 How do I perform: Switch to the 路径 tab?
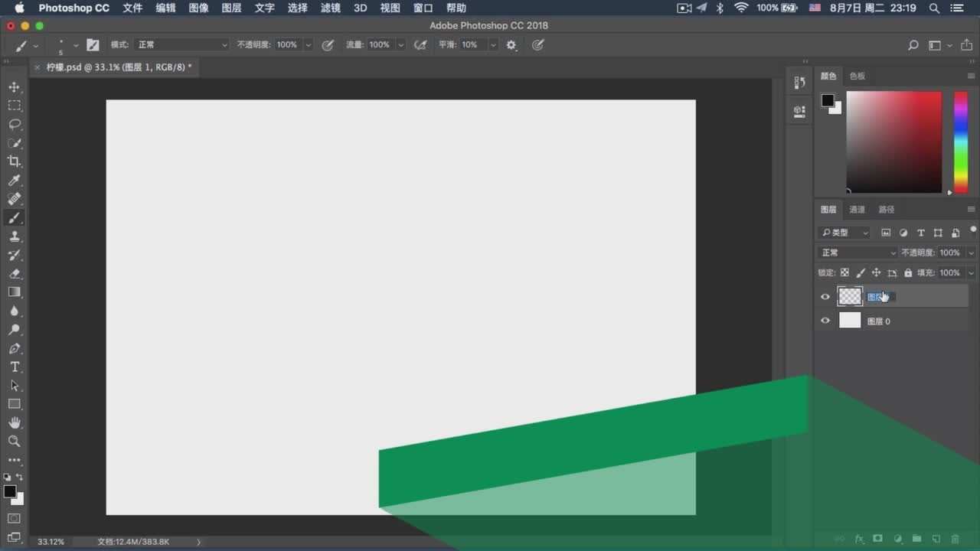(886, 210)
